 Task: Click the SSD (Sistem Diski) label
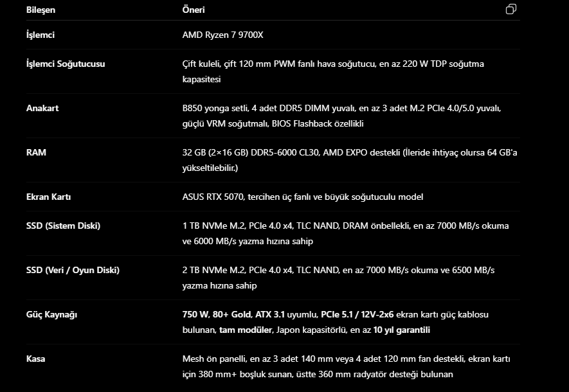(63, 226)
